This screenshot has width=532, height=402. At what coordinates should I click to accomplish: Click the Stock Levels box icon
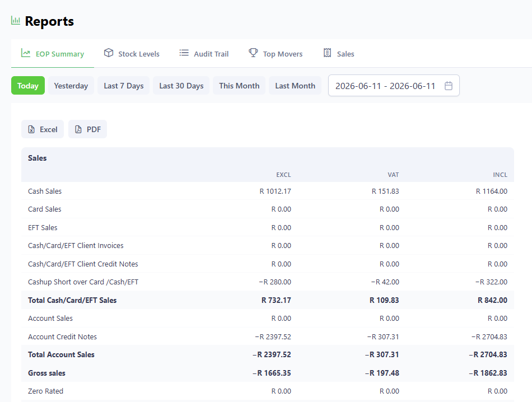coord(109,53)
